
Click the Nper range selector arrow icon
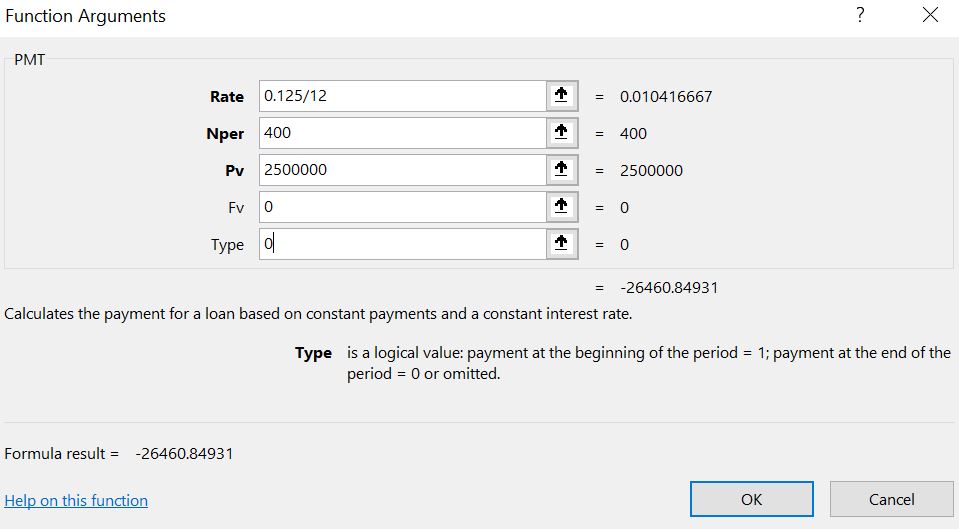[561, 133]
